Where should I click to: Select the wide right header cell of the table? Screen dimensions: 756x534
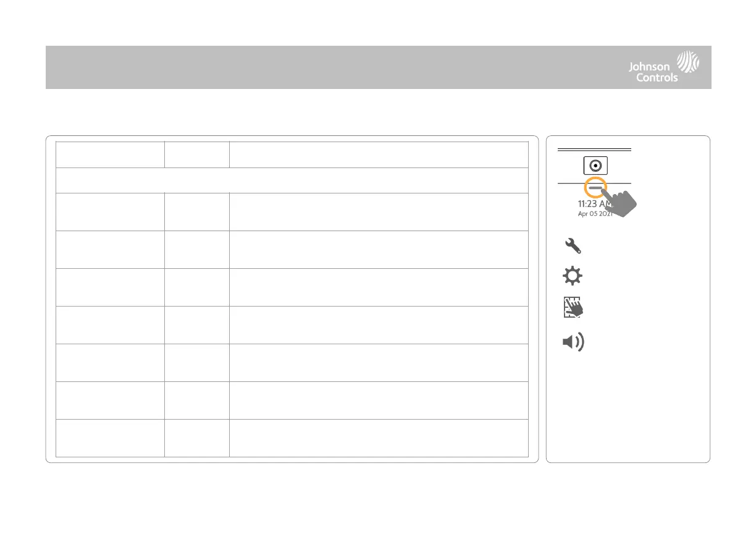click(x=378, y=155)
